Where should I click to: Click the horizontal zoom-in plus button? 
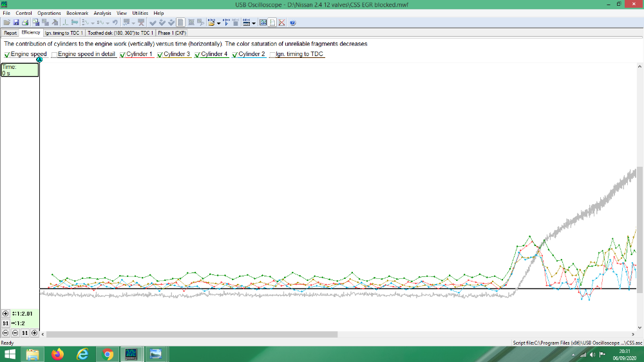click(x=34, y=333)
